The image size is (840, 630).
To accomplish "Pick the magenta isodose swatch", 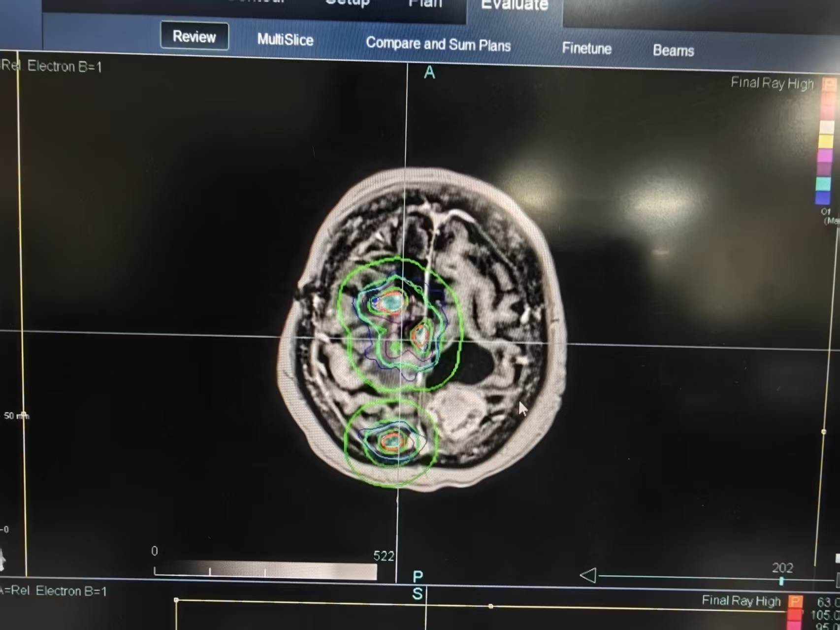I will (825, 156).
